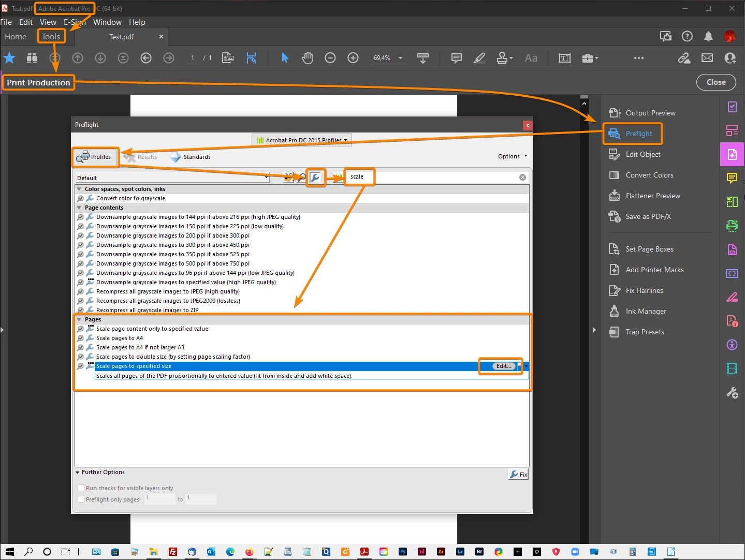
Task: Enable Preflight only pages checkbox
Action: pyautogui.click(x=81, y=499)
